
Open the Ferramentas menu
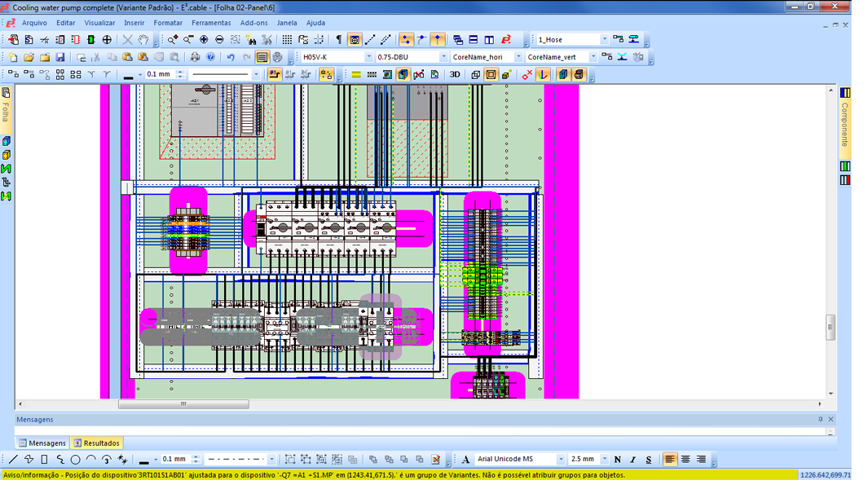[211, 23]
